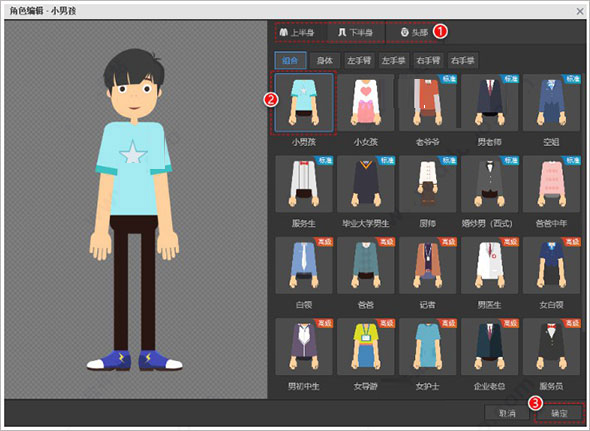Choose the 男医生 outfit thumbnail
This screenshot has height=431, width=590.
490,265
